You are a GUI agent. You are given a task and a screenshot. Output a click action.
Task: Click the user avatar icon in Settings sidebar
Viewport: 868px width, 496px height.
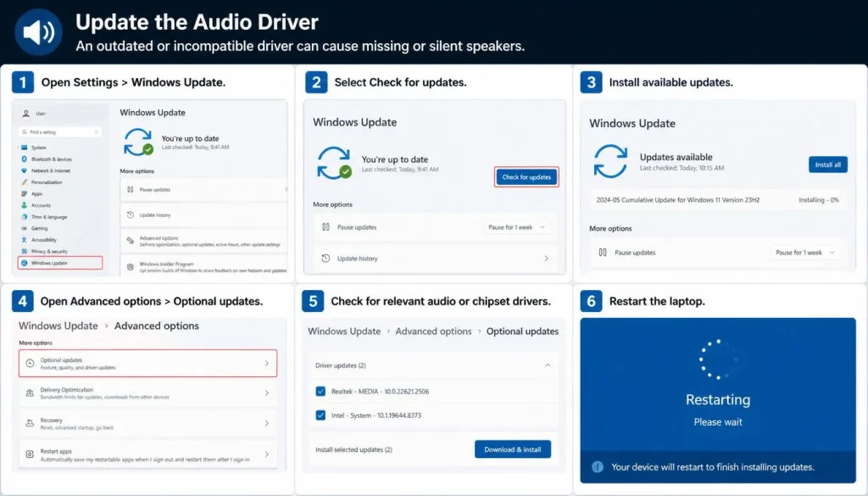(x=25, y=114)
